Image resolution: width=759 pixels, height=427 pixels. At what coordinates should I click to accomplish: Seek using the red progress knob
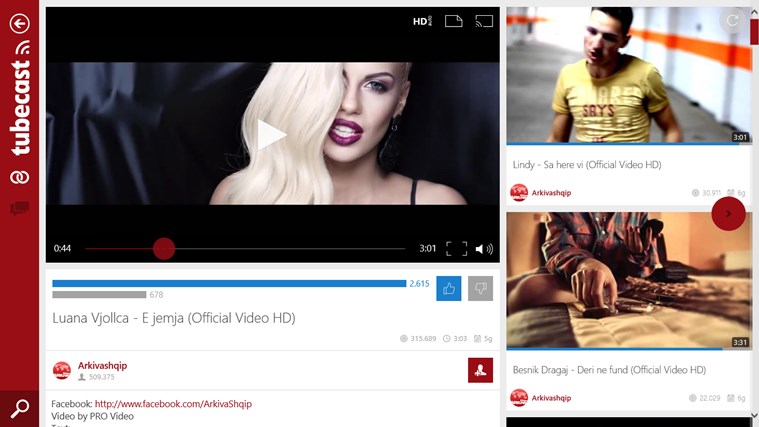tap(164, 248)
